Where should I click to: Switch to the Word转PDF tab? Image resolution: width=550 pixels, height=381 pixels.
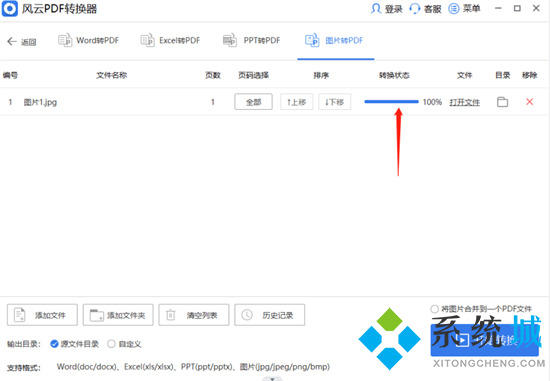[88, 40]
